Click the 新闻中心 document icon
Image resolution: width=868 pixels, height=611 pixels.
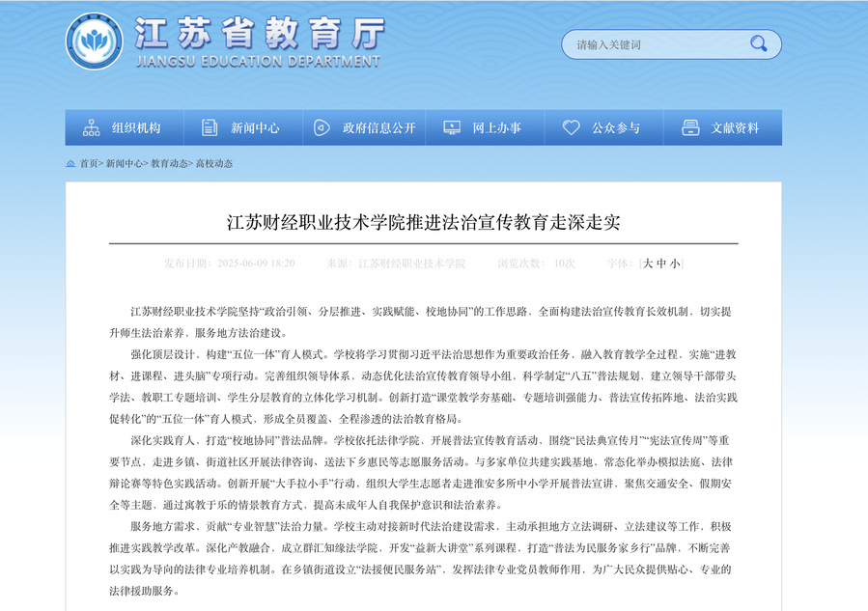210,127
